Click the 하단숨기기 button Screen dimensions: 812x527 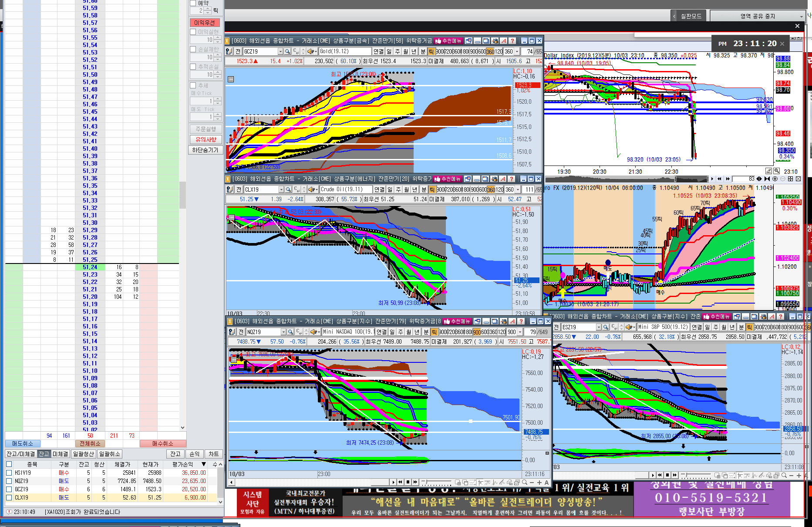[206, 150]
